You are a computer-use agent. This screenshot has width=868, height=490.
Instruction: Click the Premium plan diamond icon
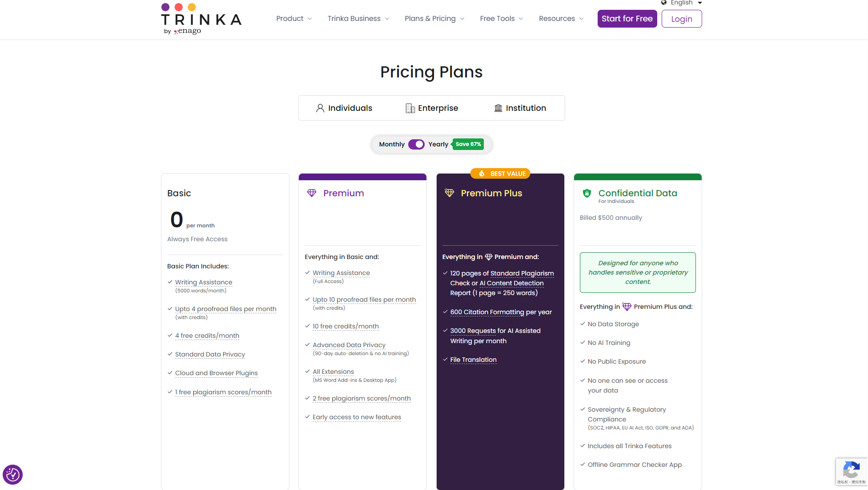[x=312, y=193]
